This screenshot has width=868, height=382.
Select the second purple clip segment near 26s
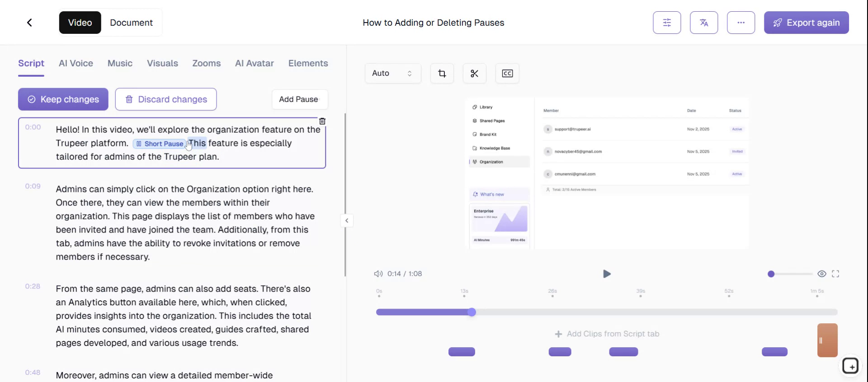pos(560,352)
